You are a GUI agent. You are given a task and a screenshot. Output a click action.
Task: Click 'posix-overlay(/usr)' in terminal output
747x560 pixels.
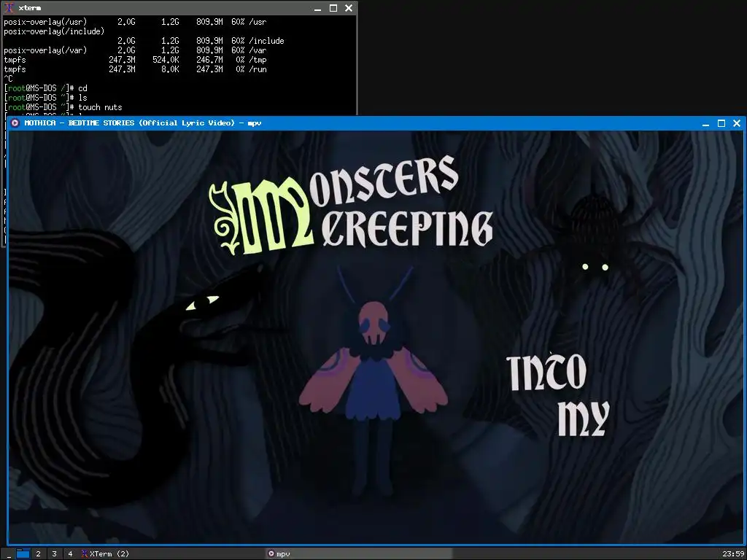[x=45, y=22]
